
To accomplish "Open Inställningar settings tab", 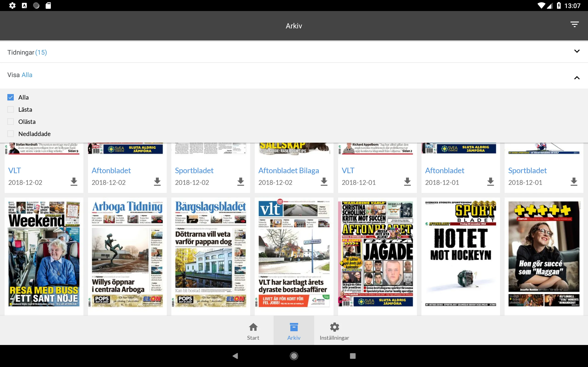I will pos(335,331).
